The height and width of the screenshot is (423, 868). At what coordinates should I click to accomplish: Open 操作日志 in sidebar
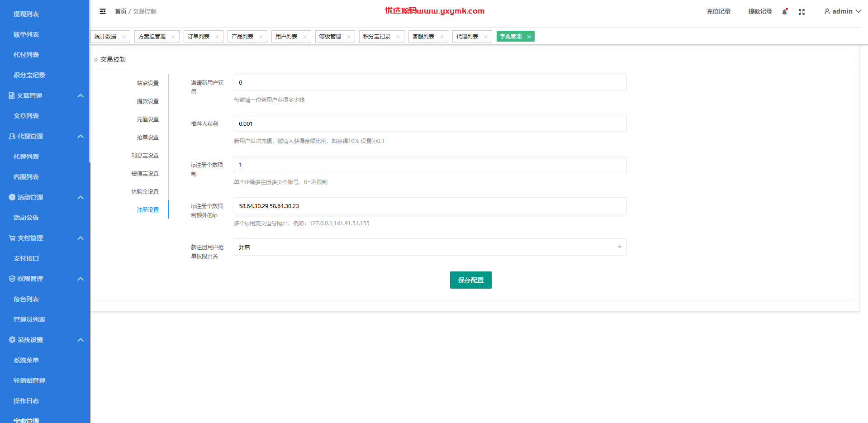click(x=26, y=401)
